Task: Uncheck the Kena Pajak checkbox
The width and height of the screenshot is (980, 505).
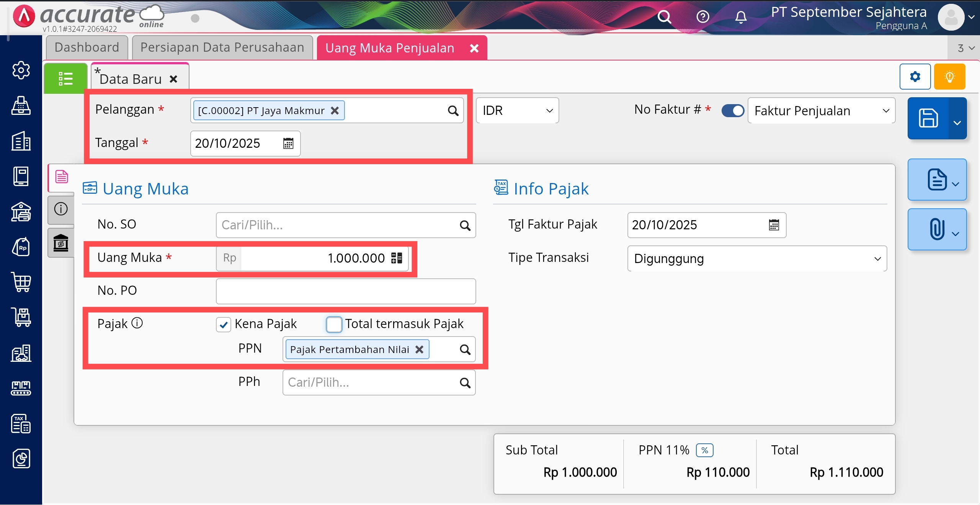Action: tap(223, 325)
